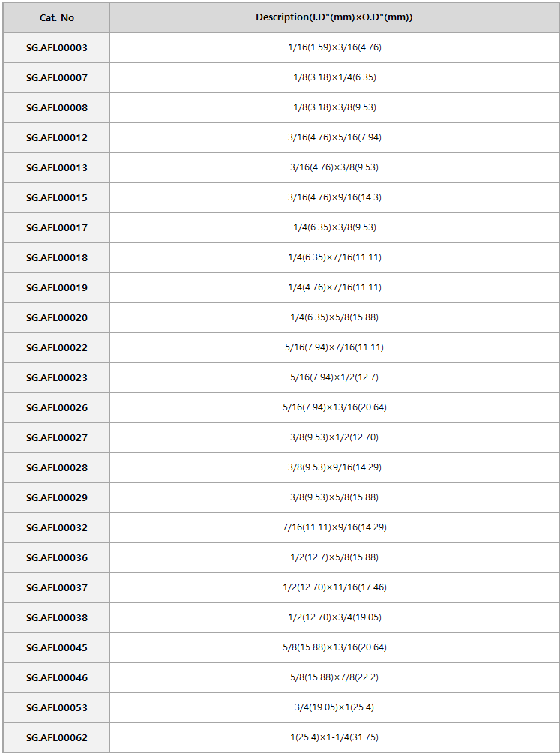This screenshot has width=560, height=754.
Task: Select catalog number SG.AFL00038
Action: tap(57, 618)
